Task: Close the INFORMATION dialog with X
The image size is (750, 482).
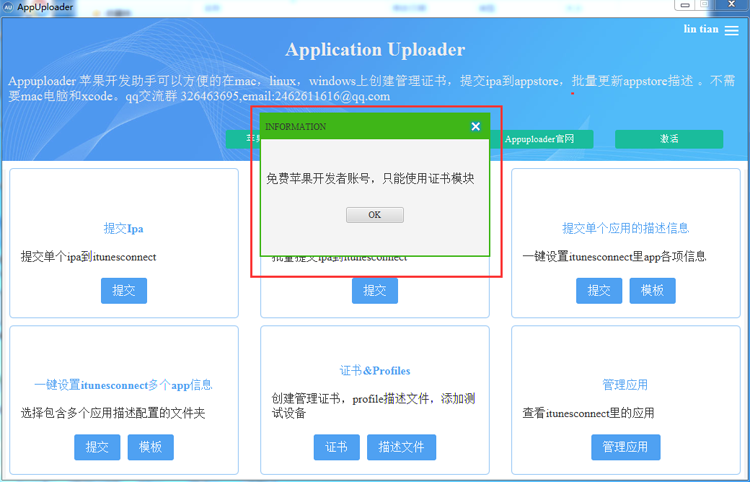Action: [475, 126]
